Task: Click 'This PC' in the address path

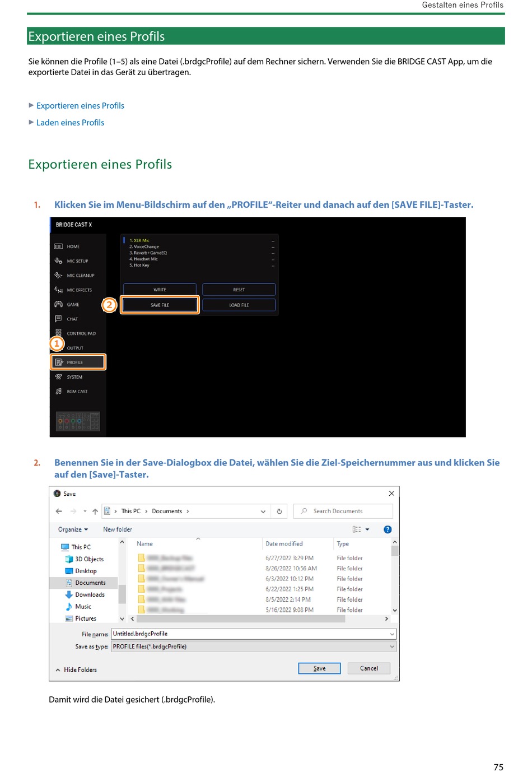Action: point(131,511)
